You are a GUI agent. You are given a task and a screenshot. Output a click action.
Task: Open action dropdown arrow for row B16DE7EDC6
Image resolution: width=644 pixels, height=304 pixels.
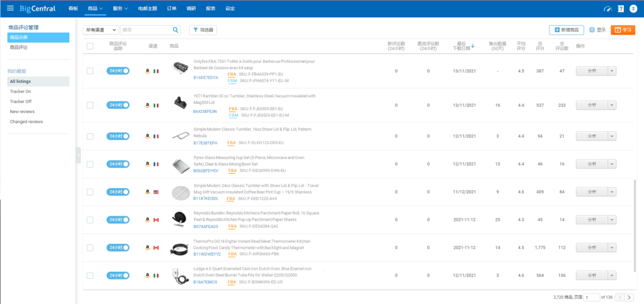(612, 71)
